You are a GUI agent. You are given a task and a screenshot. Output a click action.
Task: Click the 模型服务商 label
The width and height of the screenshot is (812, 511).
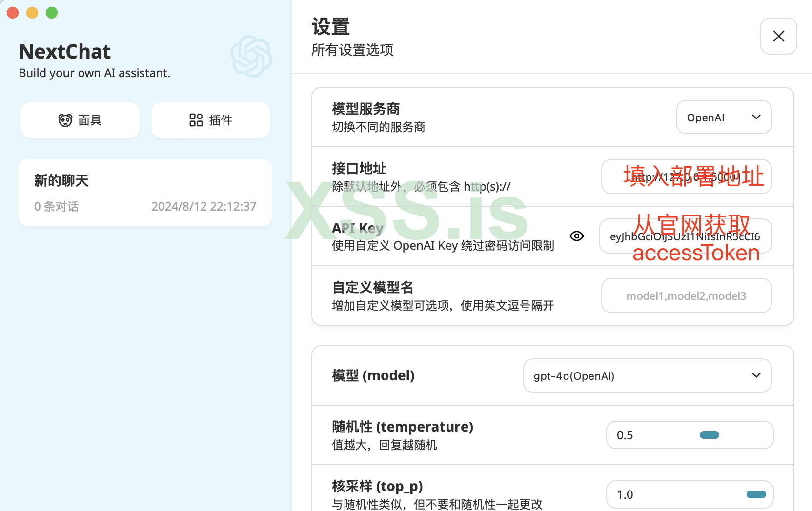click(x=366, y=109)
